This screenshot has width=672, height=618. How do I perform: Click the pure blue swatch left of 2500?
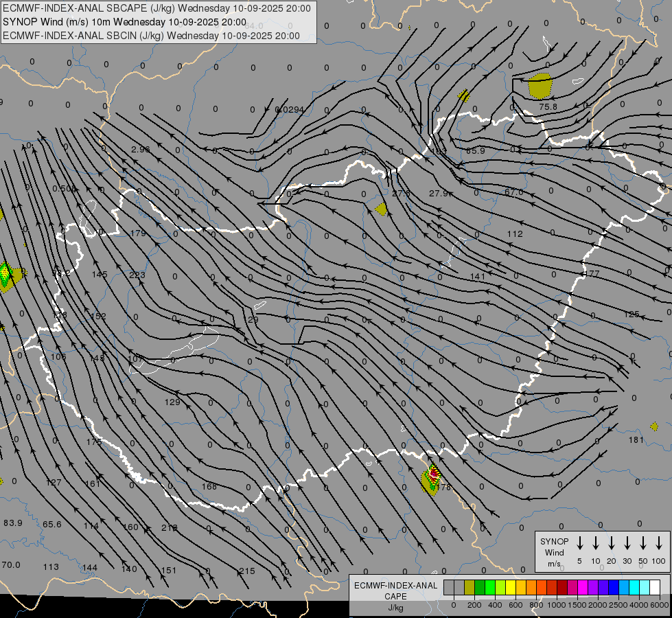click(613, 587)
